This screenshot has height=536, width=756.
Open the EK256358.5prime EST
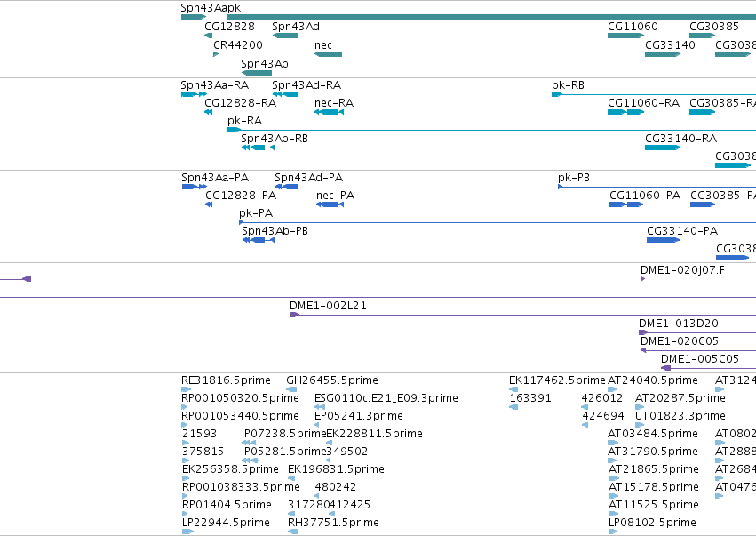point(186,478)
